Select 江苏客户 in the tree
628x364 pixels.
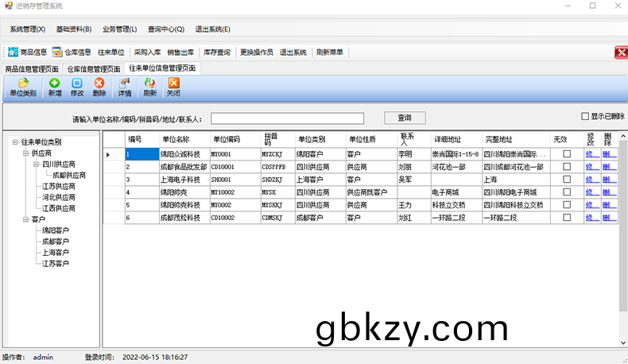(x=56, y=264)
